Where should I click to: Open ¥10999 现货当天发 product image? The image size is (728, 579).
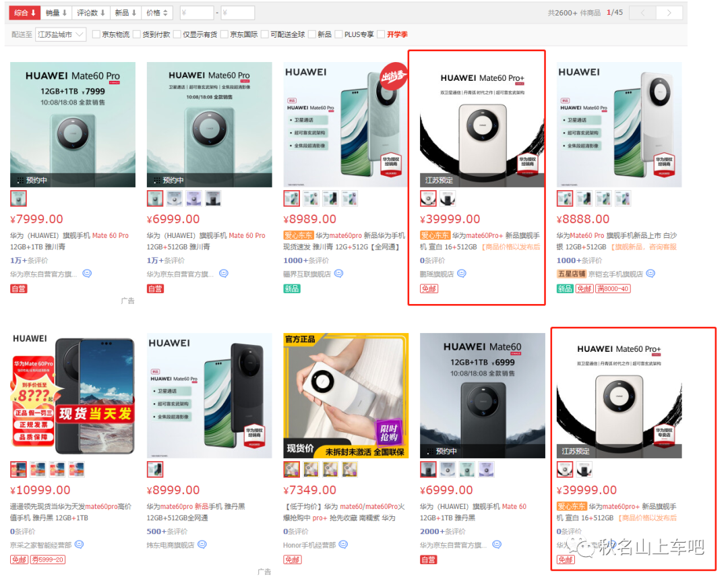(x=73, y=396)
